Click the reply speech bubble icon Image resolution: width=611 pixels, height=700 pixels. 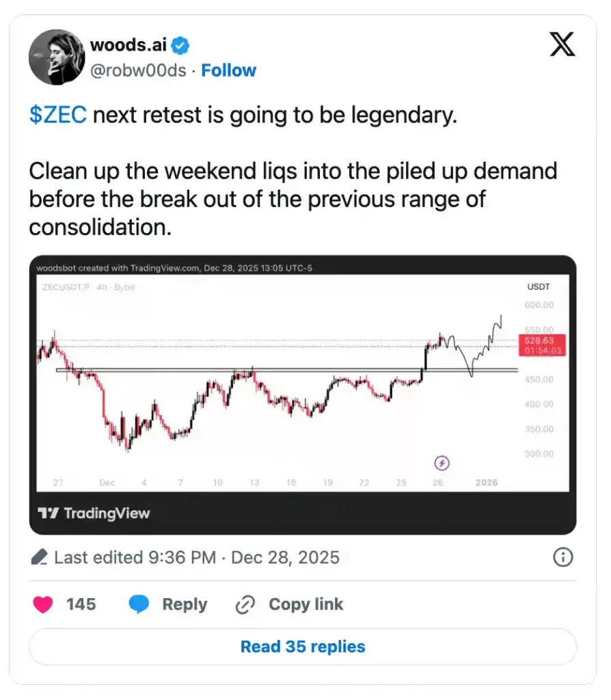click(139, 604)
